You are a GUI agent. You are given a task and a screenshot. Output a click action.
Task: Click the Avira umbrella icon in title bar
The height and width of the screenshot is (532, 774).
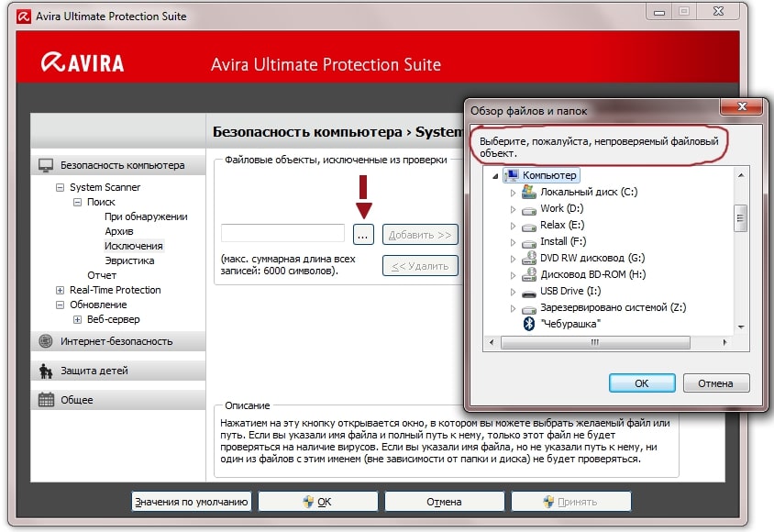click(24, 17)
